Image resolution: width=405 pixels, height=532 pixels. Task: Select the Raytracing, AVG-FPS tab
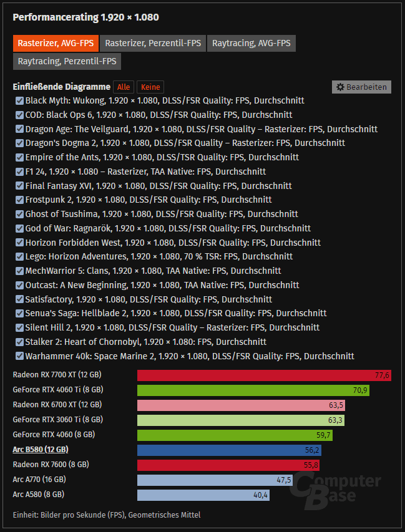tap(251, 44)
